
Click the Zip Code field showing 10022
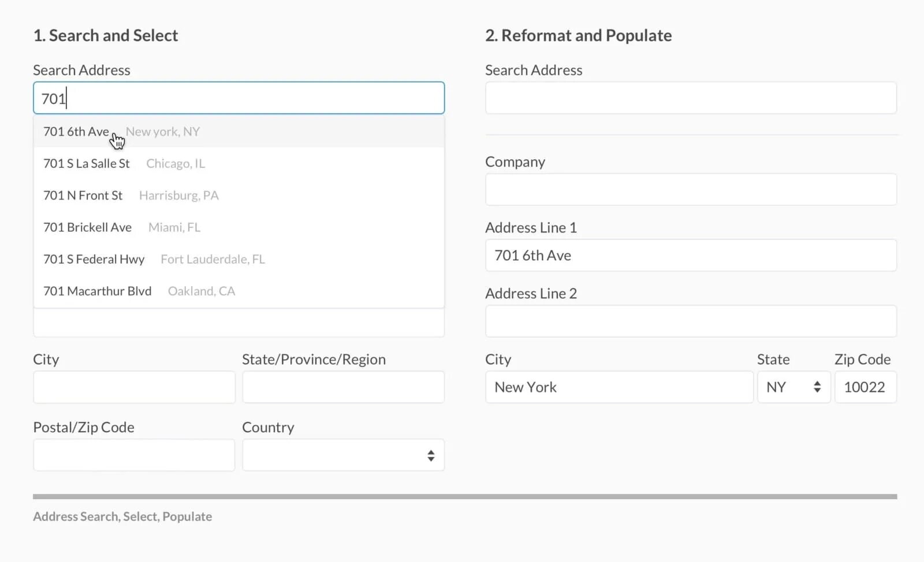pyautogui.click(x=865, y=387)
